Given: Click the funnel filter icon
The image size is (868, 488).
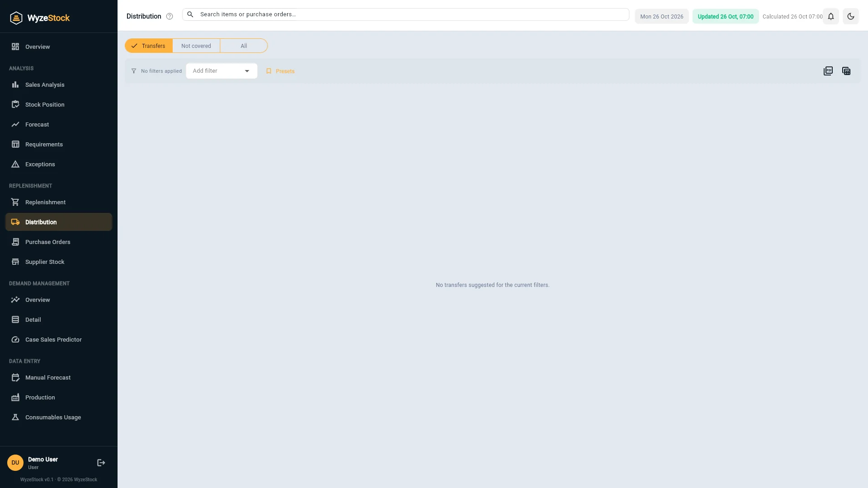Looking at the screenshot, I should click(x=134, y=71).
